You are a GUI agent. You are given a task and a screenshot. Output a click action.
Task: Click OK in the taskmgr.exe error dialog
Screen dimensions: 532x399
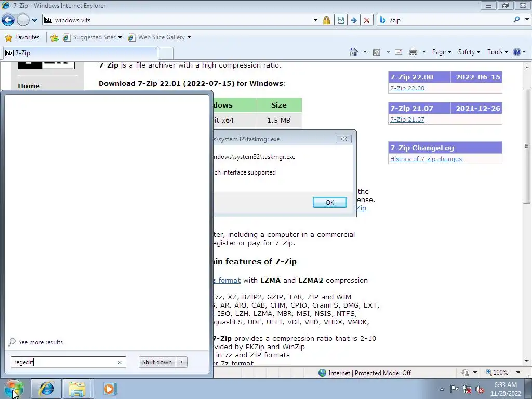(x=330, y=202)
